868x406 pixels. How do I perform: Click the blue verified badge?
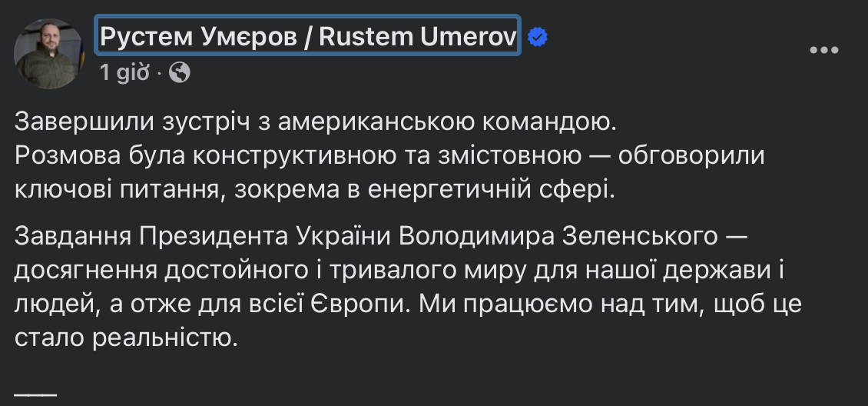tap(538, 36)
